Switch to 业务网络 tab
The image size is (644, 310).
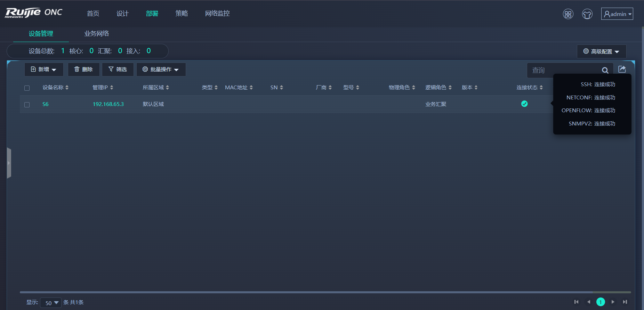coord(96,34)
